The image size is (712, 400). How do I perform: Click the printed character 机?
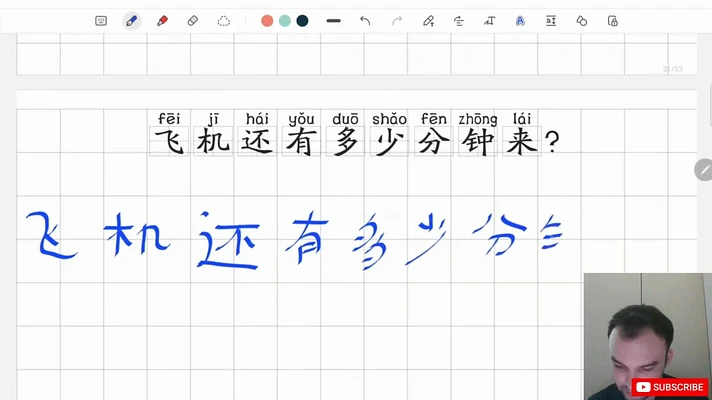[x=213, y=142]
